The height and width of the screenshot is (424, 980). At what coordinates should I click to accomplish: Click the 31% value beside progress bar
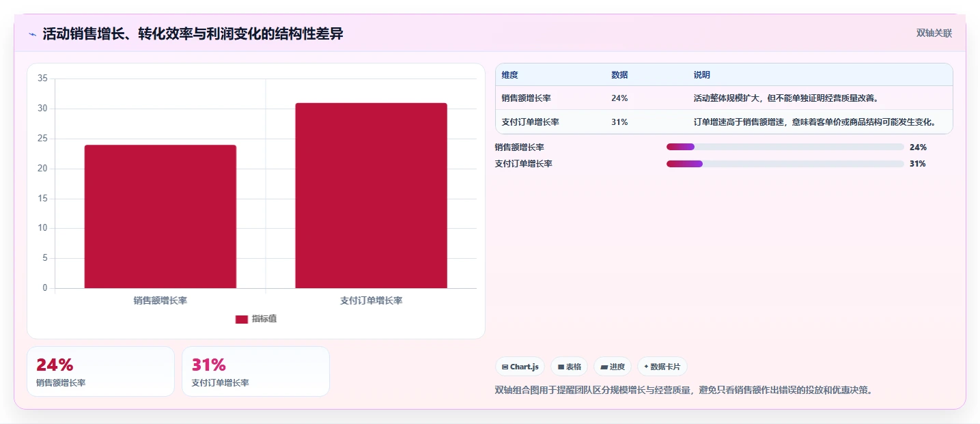coord(918,164)
